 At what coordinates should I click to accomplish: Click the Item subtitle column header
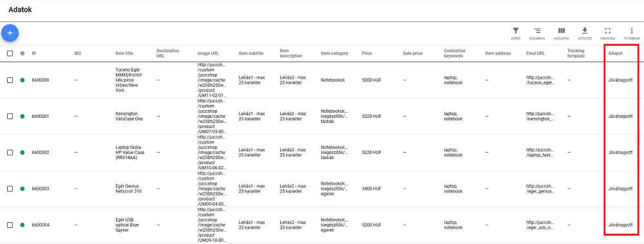click(x=251, y=53)
